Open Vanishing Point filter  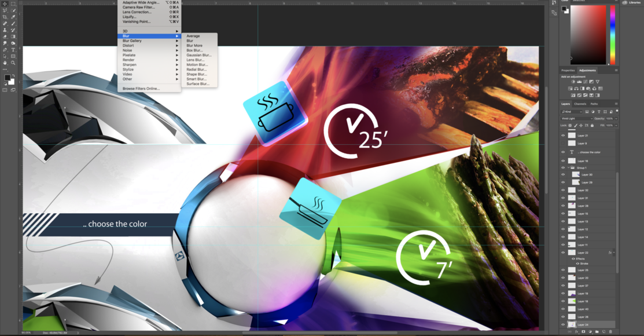coord(149,22)
